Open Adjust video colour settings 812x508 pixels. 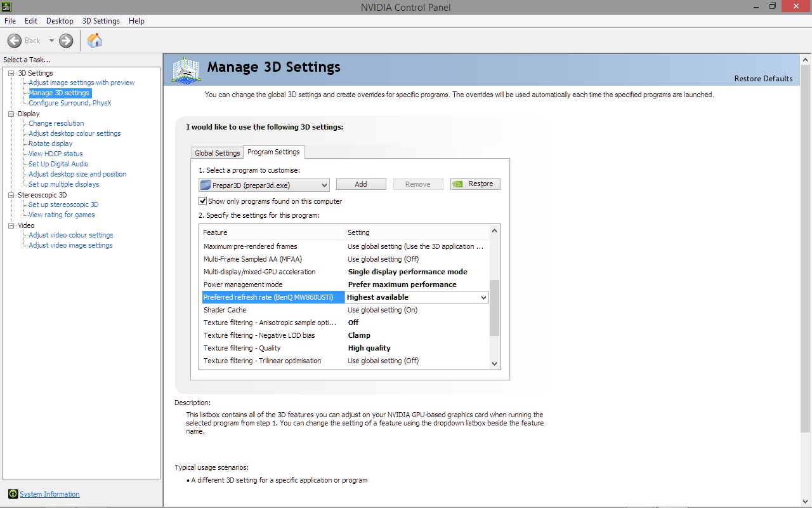pyautogui.click(x=71, y=235)
